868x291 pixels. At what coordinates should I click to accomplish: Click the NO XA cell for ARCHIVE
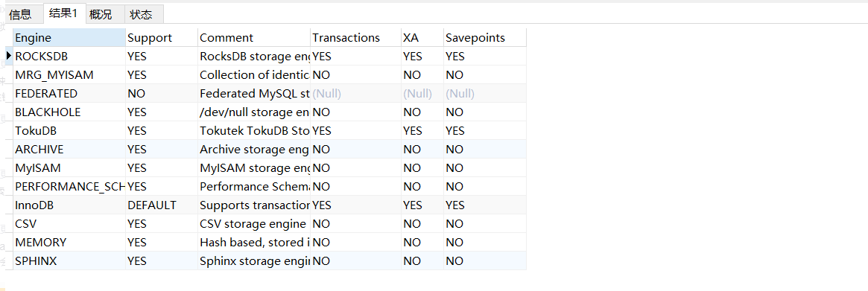(x=422, y=150)
